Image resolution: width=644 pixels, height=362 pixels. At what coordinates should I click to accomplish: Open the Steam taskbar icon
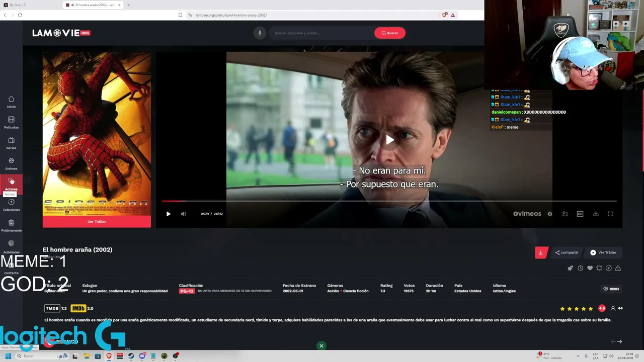(131, 356)
